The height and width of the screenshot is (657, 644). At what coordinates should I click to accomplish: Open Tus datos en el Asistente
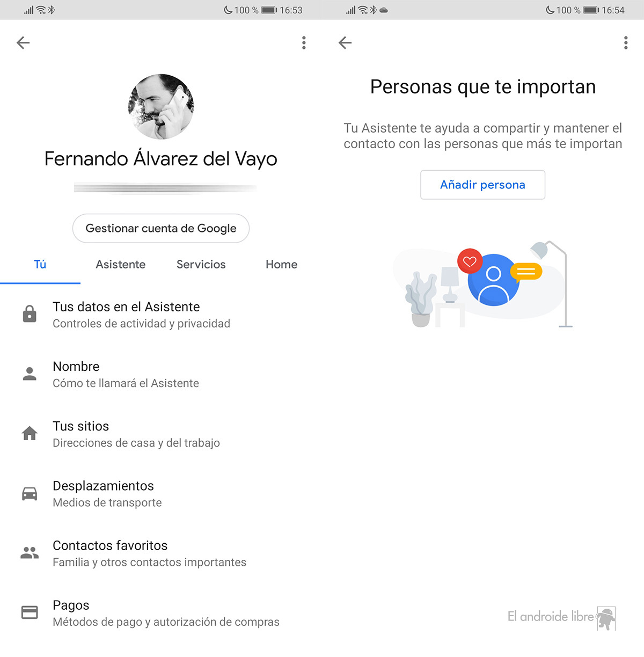point(161,315)
